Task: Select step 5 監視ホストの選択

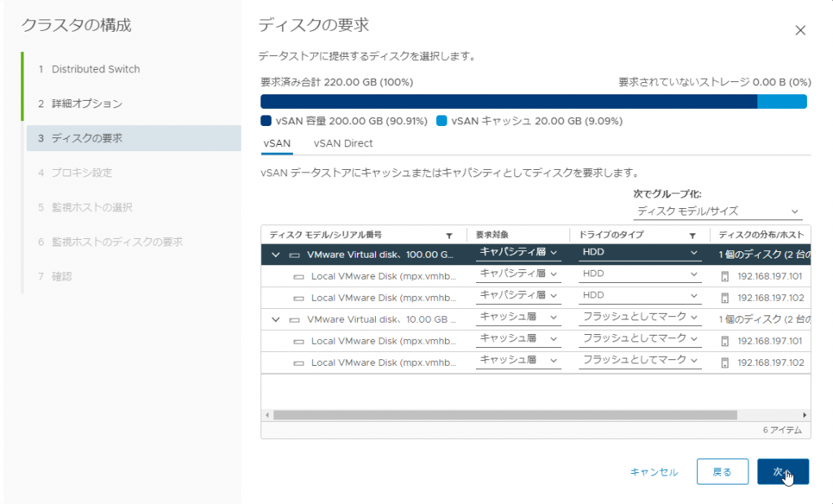Action: (85, 207)
